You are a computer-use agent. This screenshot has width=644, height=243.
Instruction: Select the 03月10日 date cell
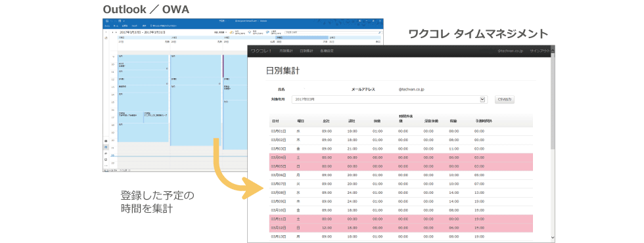(279, 210)
